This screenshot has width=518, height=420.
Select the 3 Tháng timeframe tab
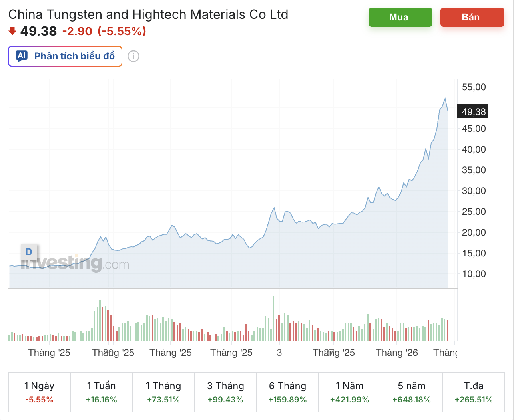tap(225, 392)
